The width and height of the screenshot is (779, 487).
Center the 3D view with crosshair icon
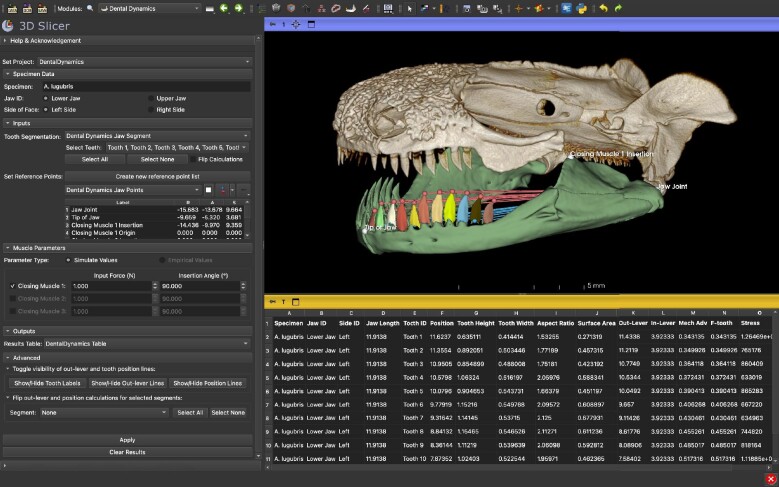tap(296, 24)
